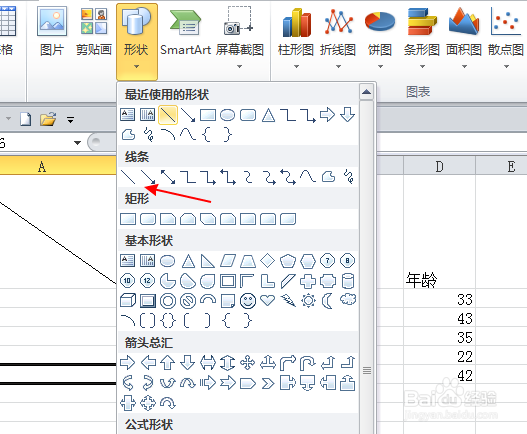This screenshot has height=434, width=527.
Task: Select the Freeform shape under 线条
Action: pos(328,177)
